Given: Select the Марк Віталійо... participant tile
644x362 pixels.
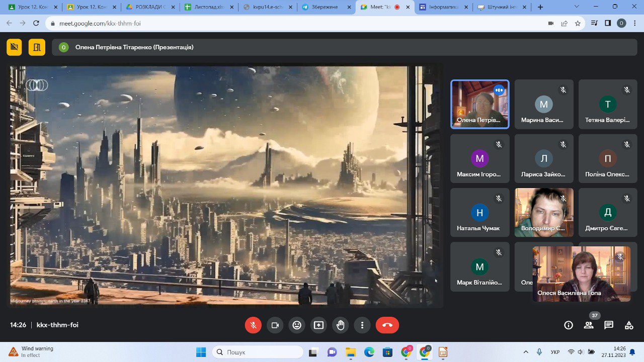Looking at the screenshot, I should coord(480,267).
